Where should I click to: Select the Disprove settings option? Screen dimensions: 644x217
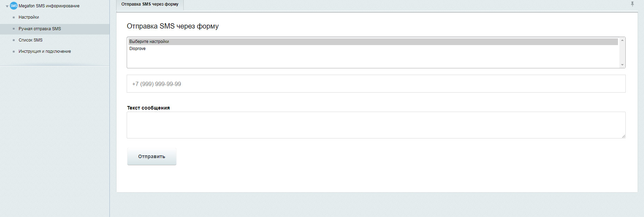[138, 49]
